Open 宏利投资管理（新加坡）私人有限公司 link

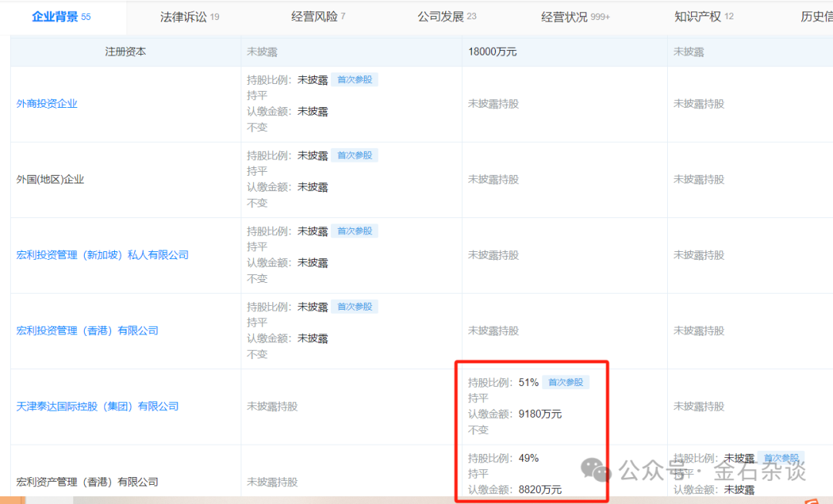click(103, 255)
